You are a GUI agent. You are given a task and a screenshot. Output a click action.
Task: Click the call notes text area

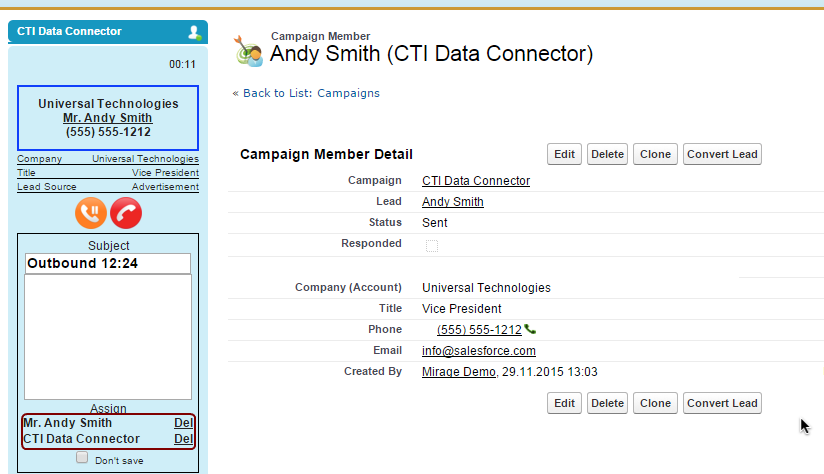[108, 337]
